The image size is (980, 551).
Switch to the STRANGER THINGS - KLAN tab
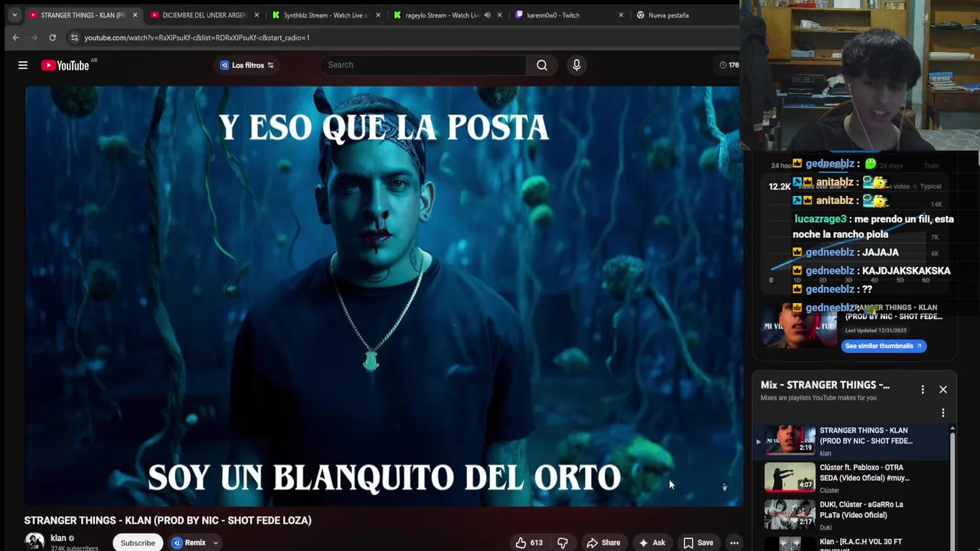tap(83, 15)
